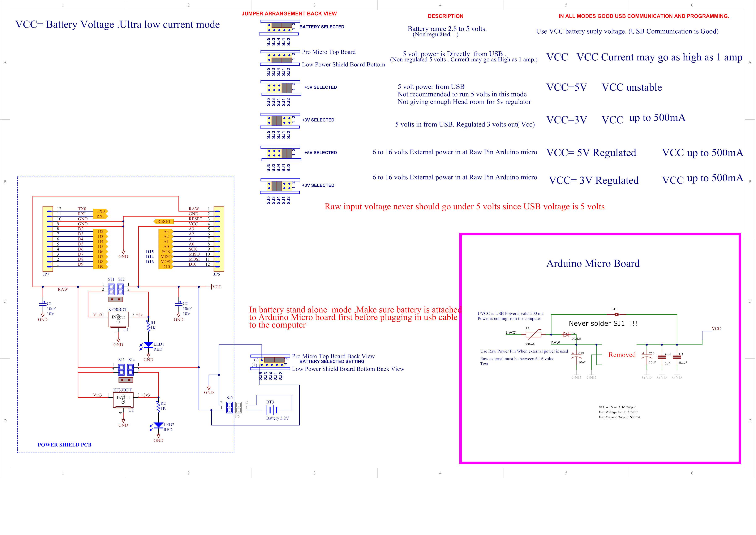Viewport: 756px width, 535px height.
Task: Select the 'VCC= 3V Regulated' text
Action: [x=594, y=180]
